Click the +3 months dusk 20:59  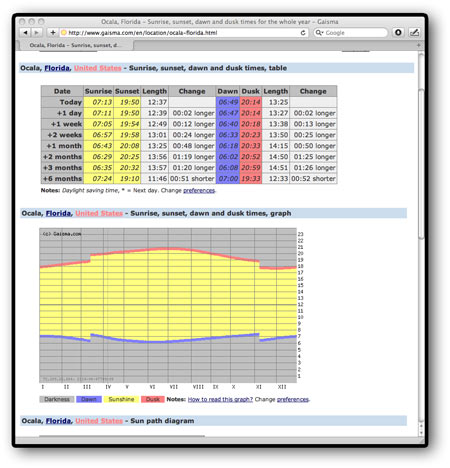coord(251,168)
